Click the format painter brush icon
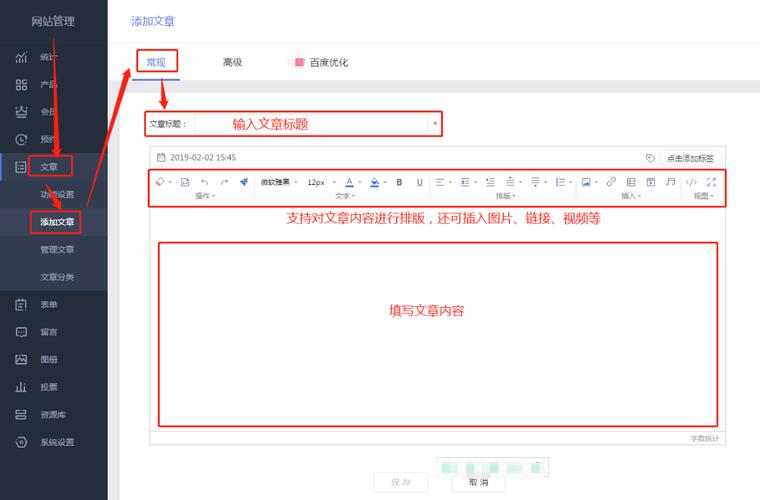This screenshot has height=500, width=760. click(244, 182)
